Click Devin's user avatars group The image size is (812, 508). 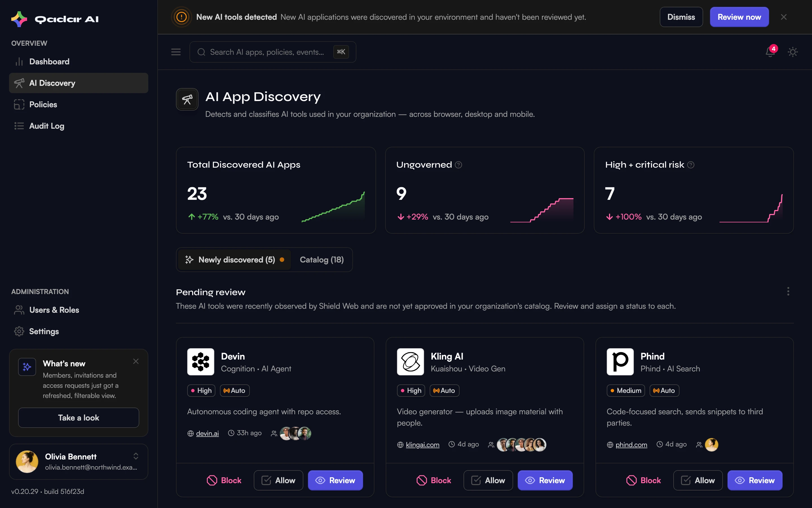[x=295, y=433]
